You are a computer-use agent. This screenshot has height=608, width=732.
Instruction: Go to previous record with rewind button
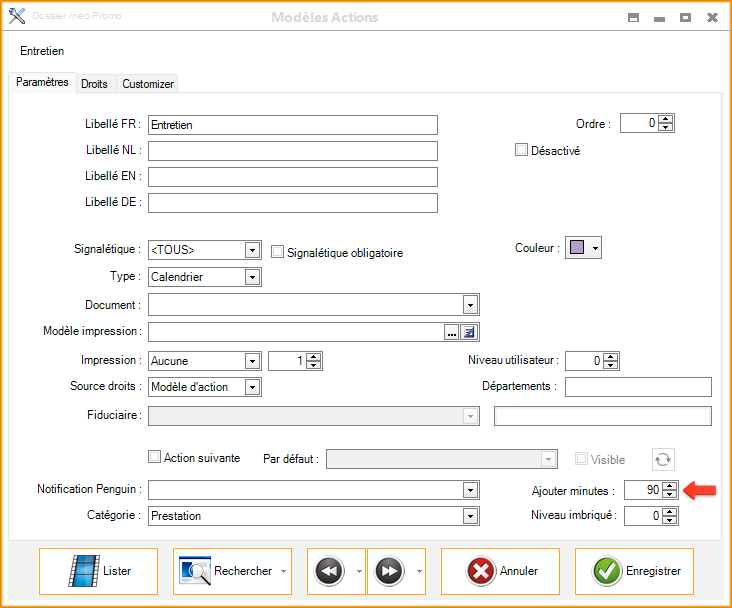pyautogui.click(x=329, y=571)
